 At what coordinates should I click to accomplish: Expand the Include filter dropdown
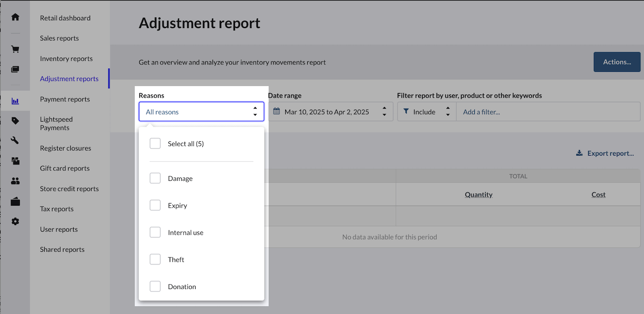(x=426, y=111)
